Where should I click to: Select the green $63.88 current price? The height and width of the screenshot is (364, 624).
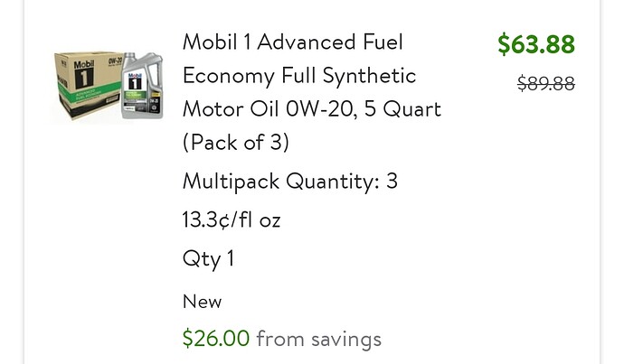tap(536, 43)
